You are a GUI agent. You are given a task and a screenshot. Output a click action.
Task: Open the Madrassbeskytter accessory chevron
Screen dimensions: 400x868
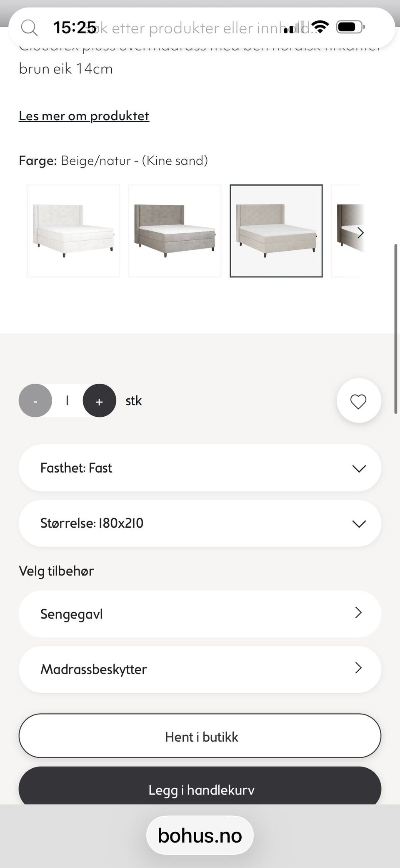point(358,668)
